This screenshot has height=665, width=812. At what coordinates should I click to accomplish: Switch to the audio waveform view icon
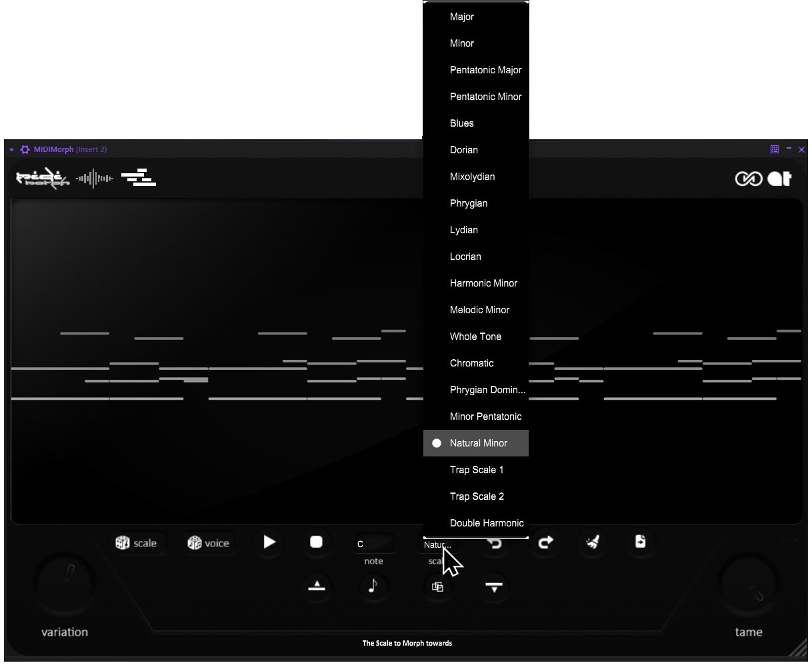[94, 179]
